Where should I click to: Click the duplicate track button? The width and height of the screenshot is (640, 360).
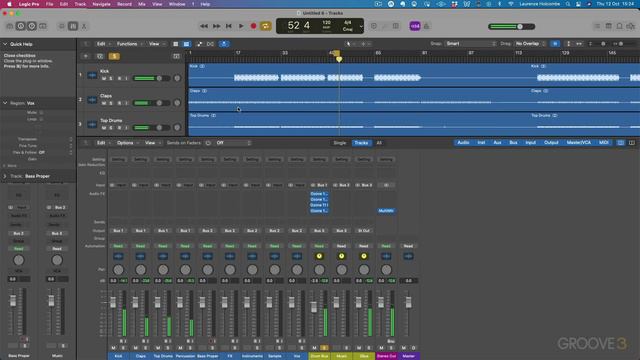(100, 56)
